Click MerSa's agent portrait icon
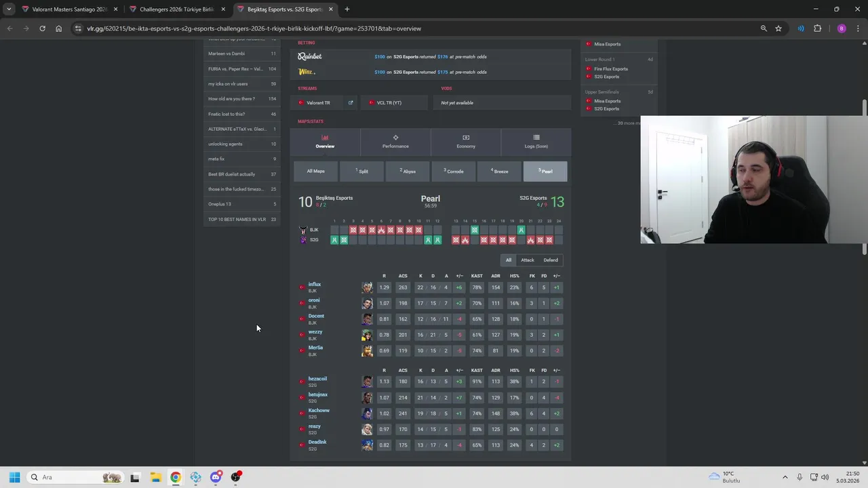Screen dimensions: 868x488 [367, 350]
